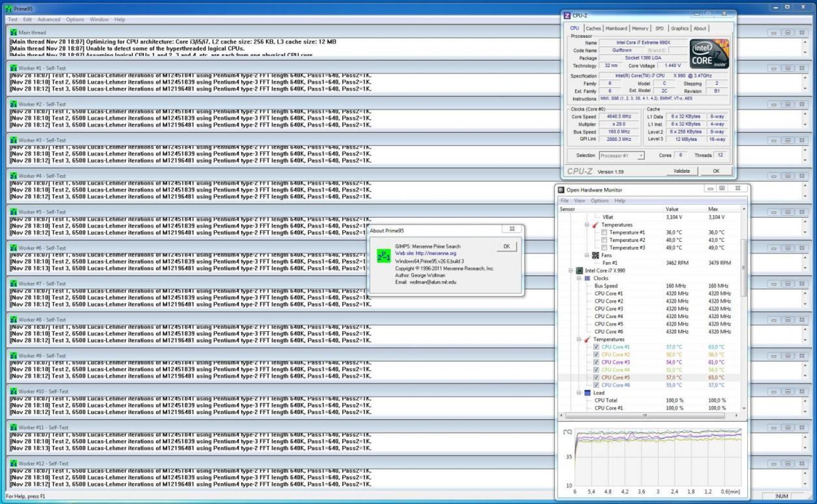
Task: Click the Worker #6 Self-Test window icon
Action: coord(14,248)
